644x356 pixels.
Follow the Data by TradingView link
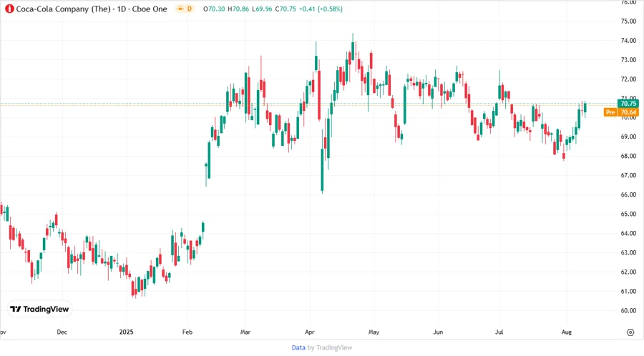[321, 348]
